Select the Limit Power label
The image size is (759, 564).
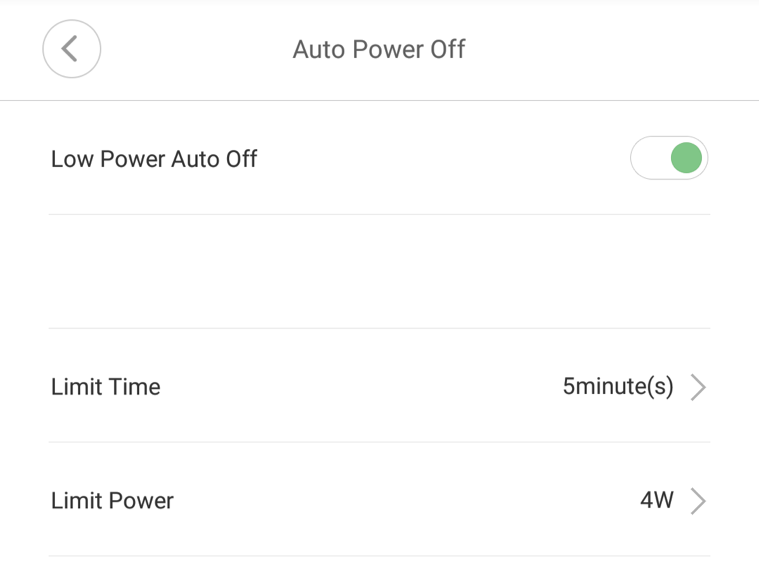pyautogui.click(x=112, y=501)
